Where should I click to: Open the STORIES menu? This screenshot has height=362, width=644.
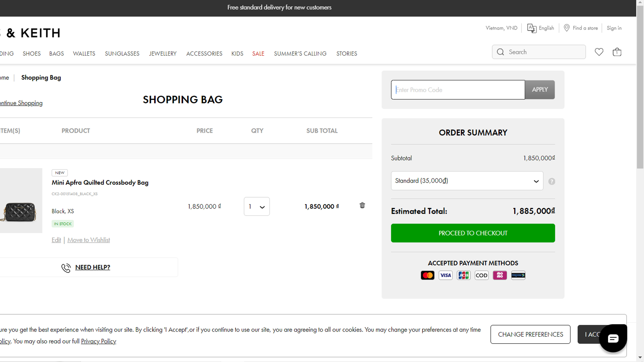click(x=346, y=53)
